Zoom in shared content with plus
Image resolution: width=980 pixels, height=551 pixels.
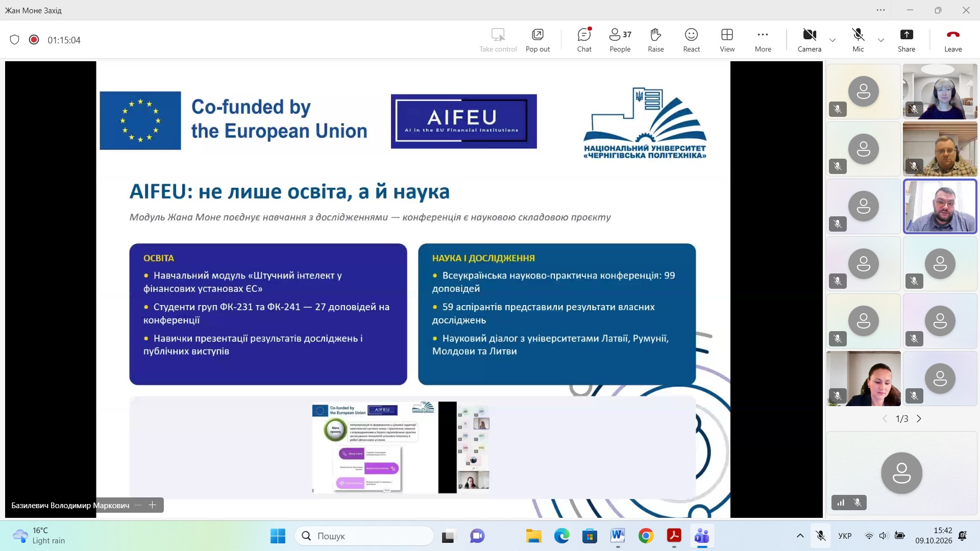pyautogui.click(x=152, y=505)
